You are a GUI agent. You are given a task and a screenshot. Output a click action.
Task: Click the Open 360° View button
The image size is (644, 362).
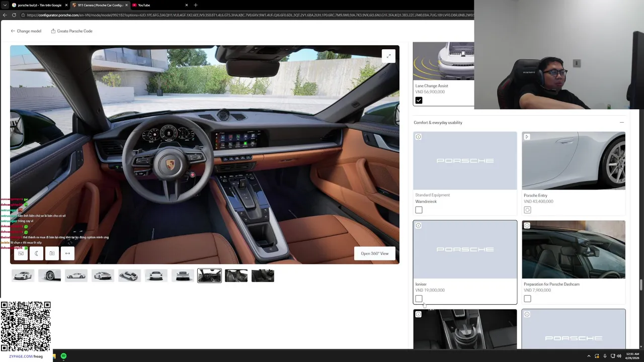coord(375,253)
